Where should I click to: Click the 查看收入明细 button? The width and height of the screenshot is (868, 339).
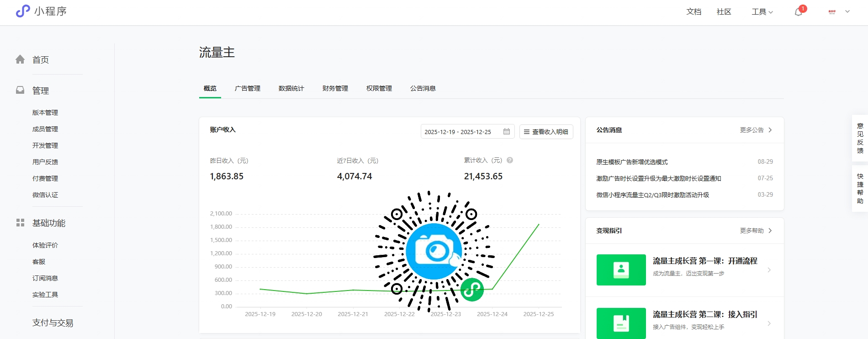546,132
